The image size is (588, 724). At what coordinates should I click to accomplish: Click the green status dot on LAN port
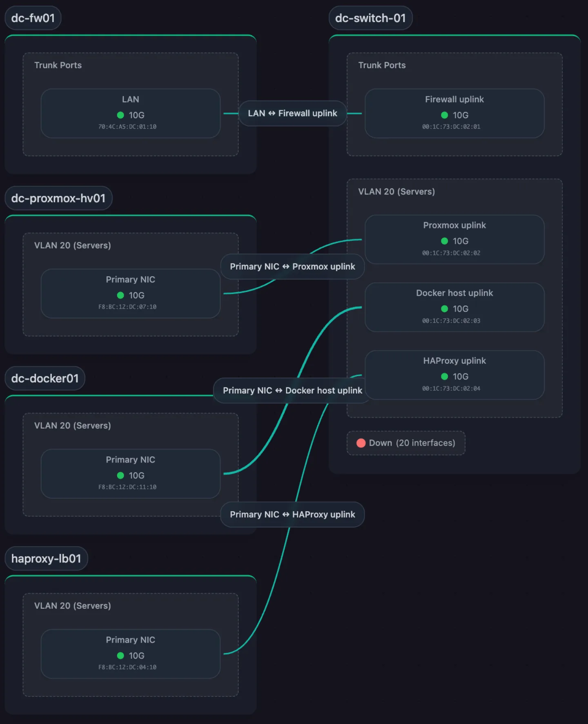[x=120, y=115]
